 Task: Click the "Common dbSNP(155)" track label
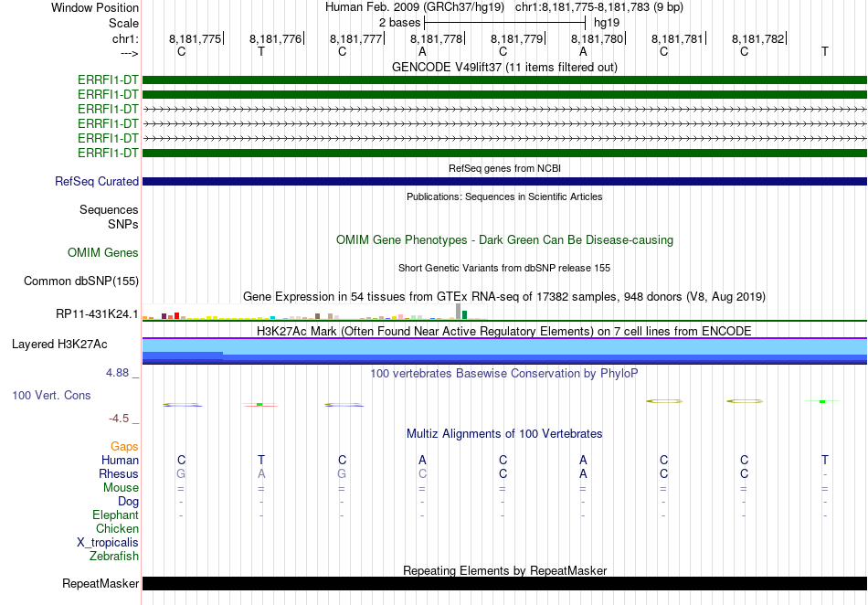pyautogui.click(x=81, y=281)
